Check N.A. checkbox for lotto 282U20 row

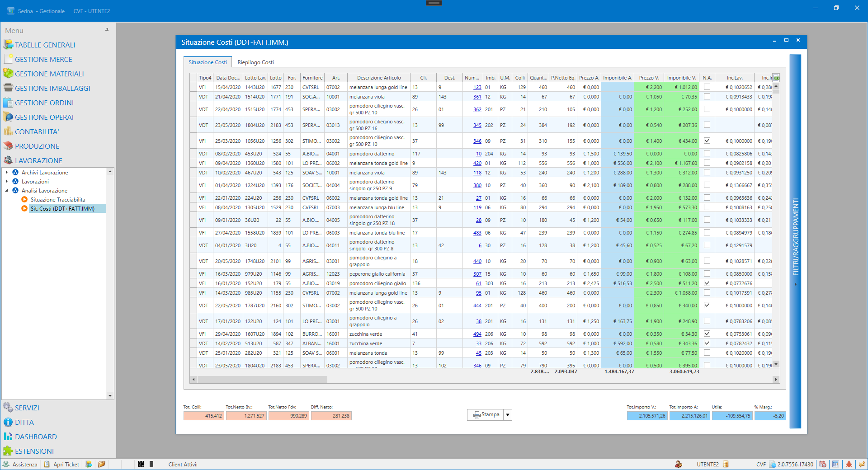pyautogui.click(x=707, y=352)
